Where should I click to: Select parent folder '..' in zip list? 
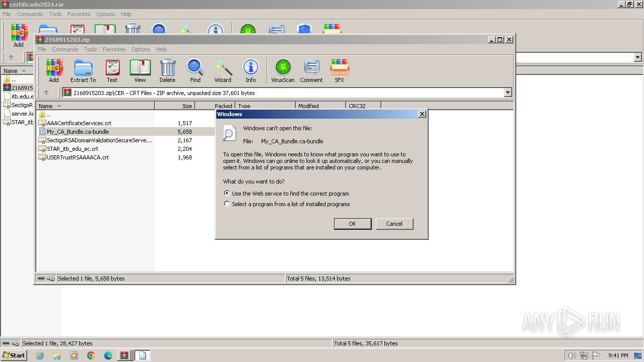point(45,115)
